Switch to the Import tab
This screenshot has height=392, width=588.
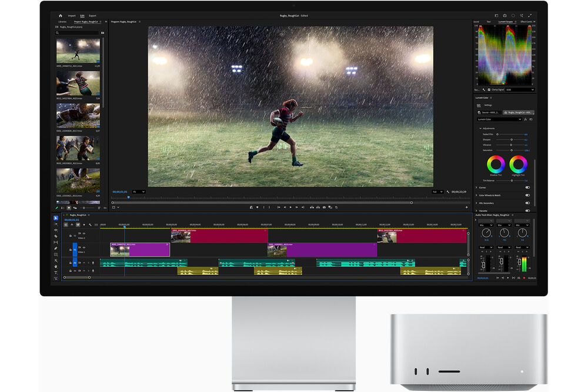72,16
